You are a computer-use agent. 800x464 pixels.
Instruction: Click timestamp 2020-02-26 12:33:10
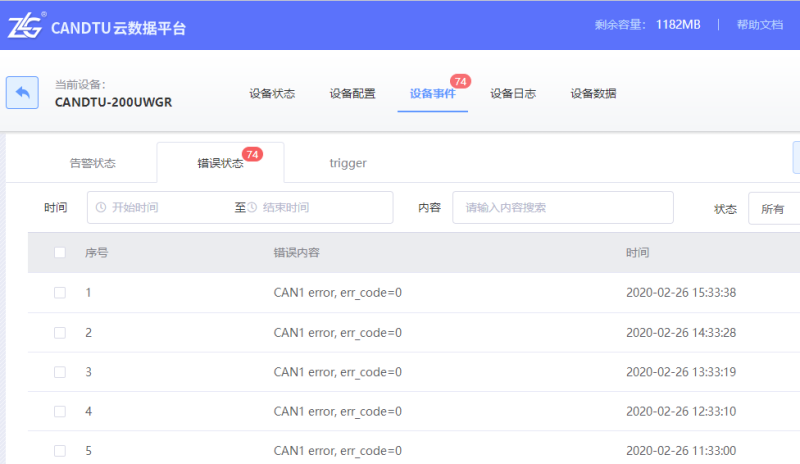click(681, 411)
